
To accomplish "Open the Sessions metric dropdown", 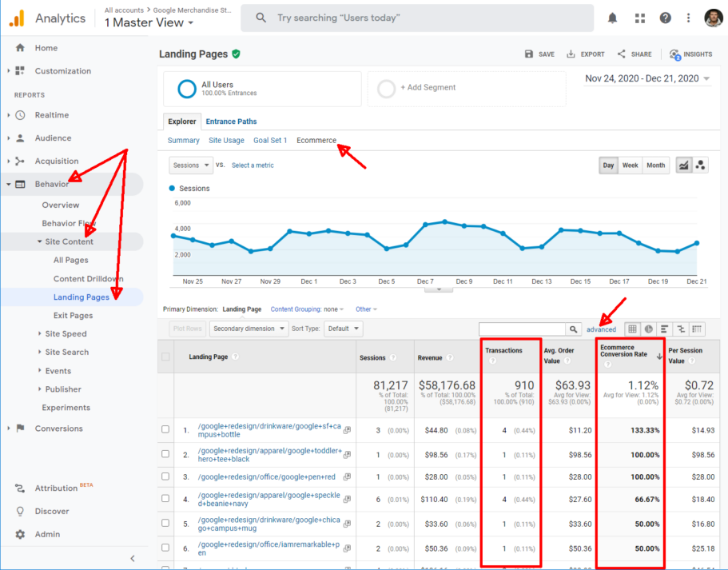I will click(x=189, y=165).
